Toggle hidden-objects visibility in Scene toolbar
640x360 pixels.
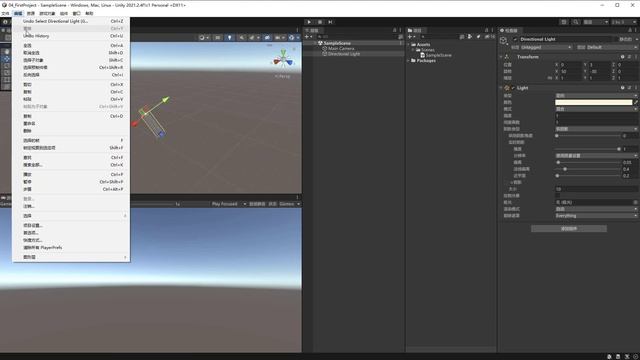[x=267, y=38]
